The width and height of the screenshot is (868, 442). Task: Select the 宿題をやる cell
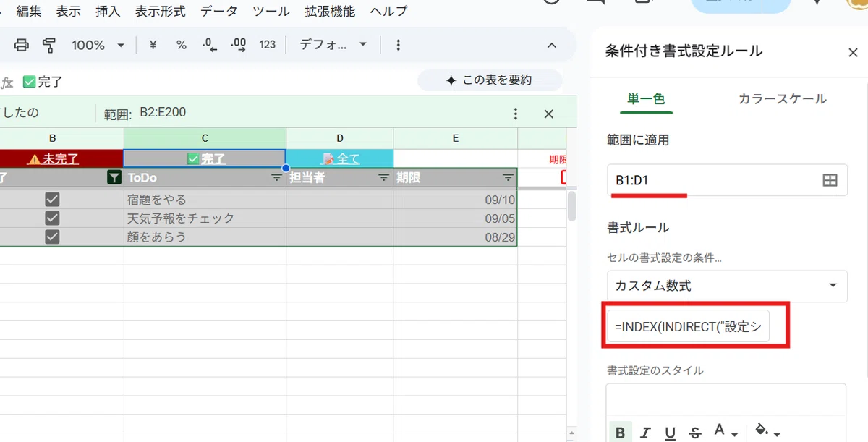(205, 200)
